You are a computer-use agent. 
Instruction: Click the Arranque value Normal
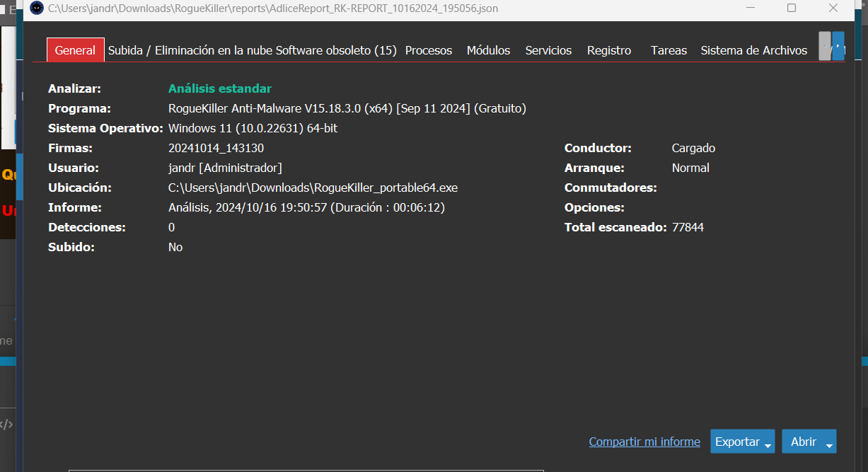click(x=690, y=168)
